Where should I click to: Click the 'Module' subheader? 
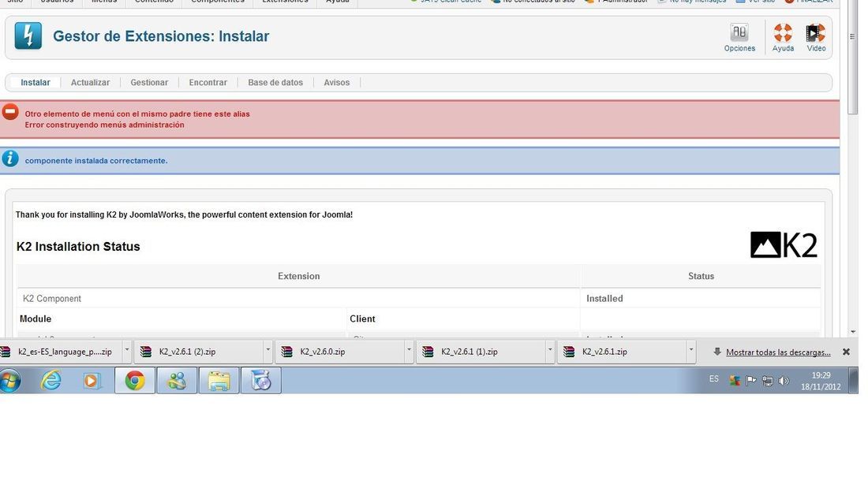pos(36,319)
